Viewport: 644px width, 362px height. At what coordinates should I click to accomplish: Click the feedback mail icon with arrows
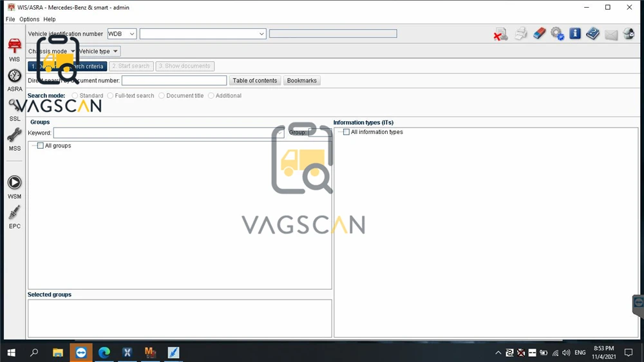(x=629, y=33)
